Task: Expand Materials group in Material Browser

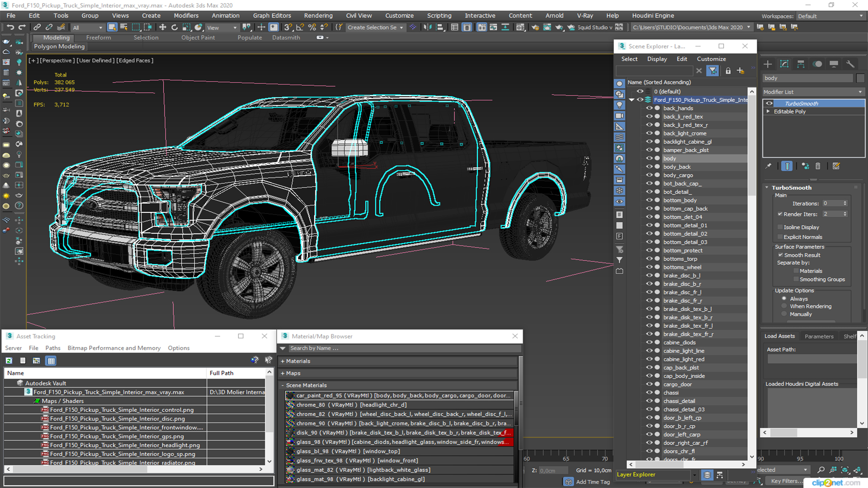Action: (x=283, y=361)
